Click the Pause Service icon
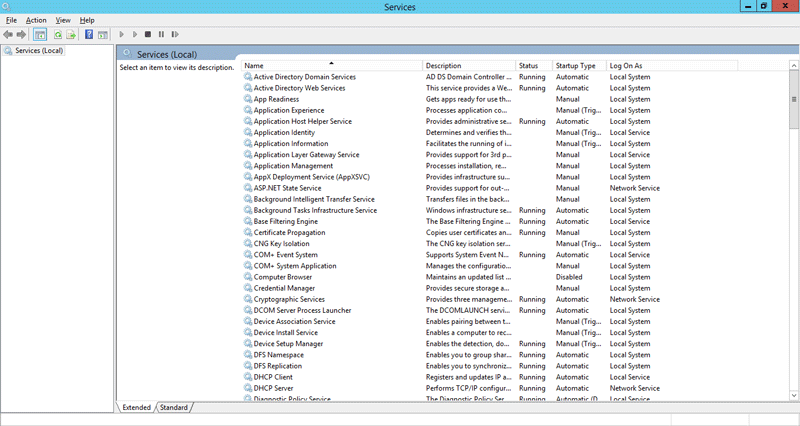The height and width of the screenshot is (426, 800). coord(161,35)
